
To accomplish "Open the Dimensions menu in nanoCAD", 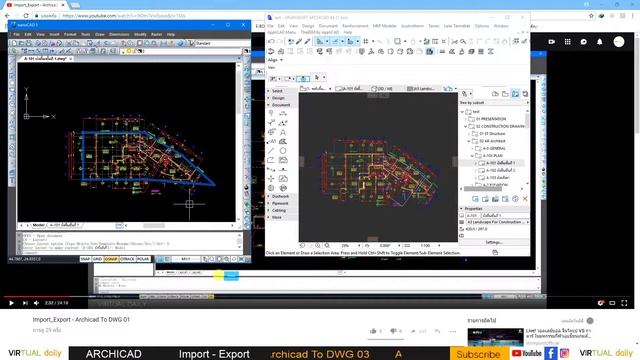I will (x=119, y=35).
